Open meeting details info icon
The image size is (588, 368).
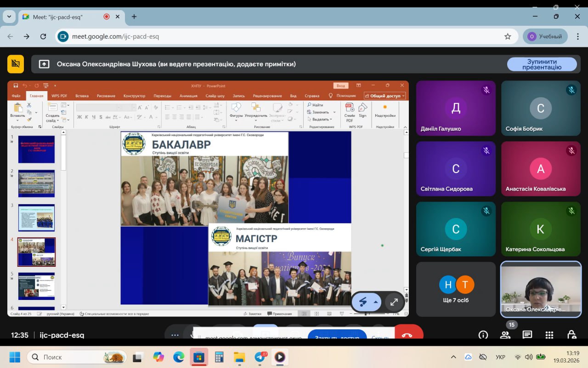pos(483,335)
